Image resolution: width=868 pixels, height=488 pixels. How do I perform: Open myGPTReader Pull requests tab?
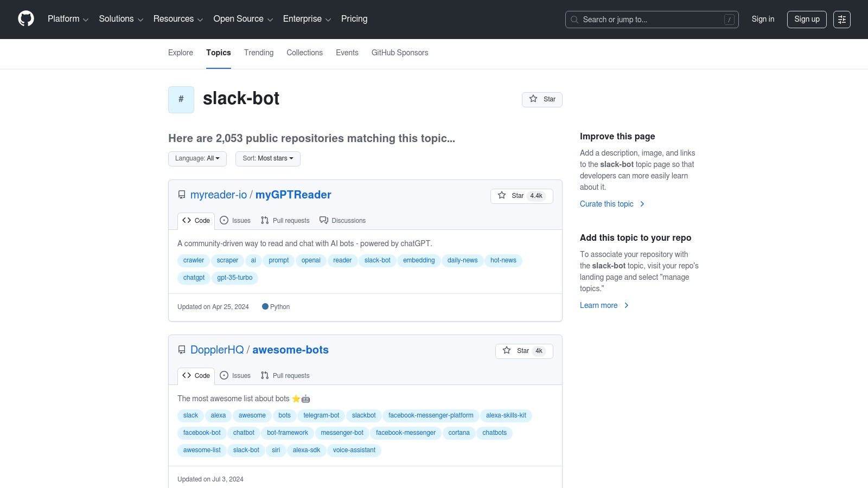click(285, 221)
